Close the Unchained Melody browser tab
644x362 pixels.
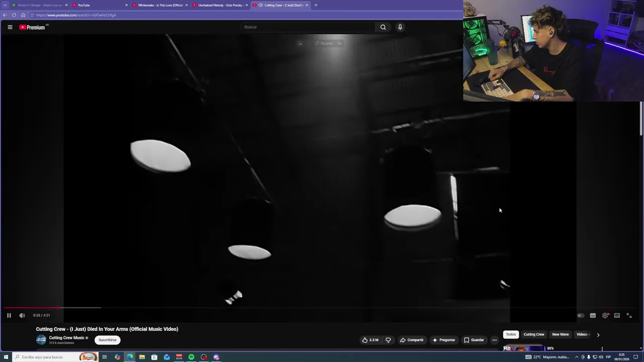click(247, 5)
